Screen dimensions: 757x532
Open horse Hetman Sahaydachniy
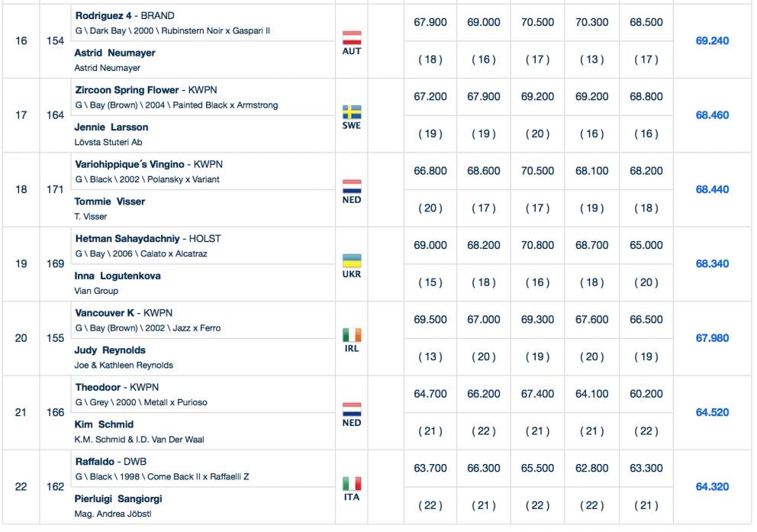130,239
